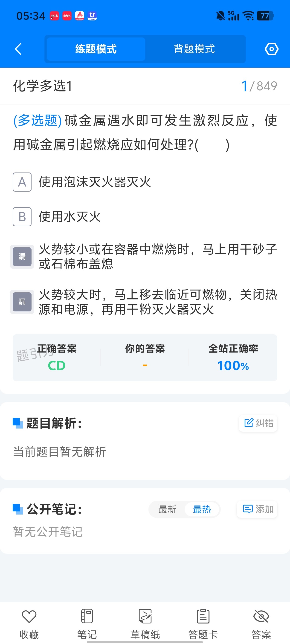
Task: Open the 笔记 notebook icon
Action: 87,616
